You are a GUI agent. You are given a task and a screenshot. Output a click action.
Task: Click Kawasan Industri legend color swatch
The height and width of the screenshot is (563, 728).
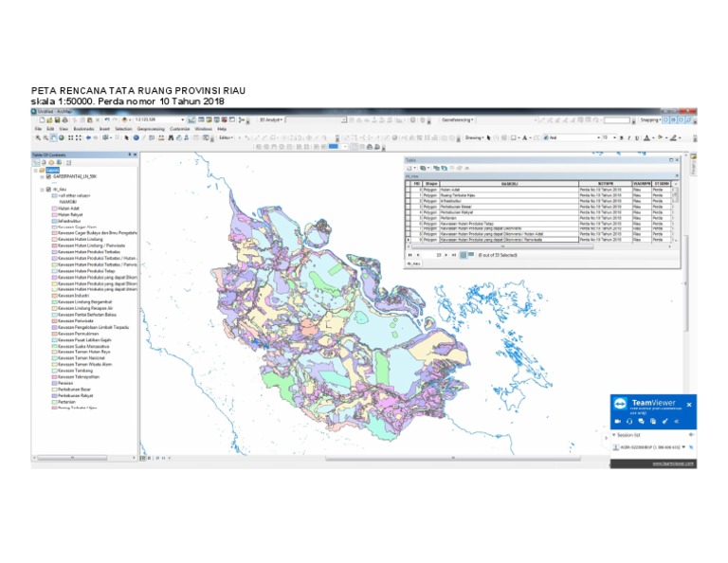(x=54, y=295)
